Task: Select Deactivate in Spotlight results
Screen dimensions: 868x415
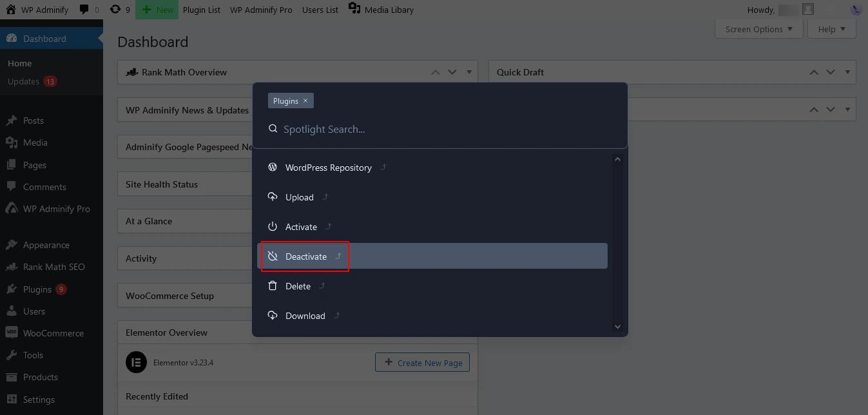Action: [305, 256]
